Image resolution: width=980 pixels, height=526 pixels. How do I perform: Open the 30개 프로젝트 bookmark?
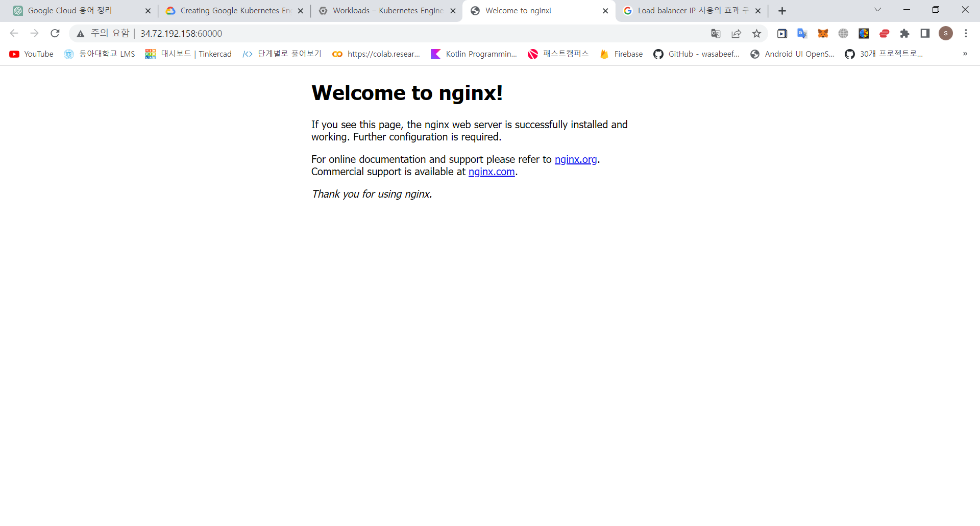point(884,54)
